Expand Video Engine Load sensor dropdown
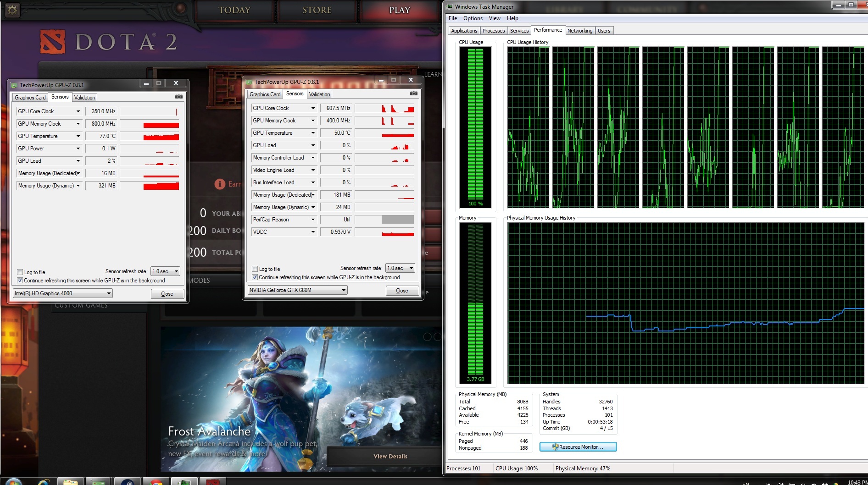The width and height of the screenshot is (868, 485). [x=313, y=170]
